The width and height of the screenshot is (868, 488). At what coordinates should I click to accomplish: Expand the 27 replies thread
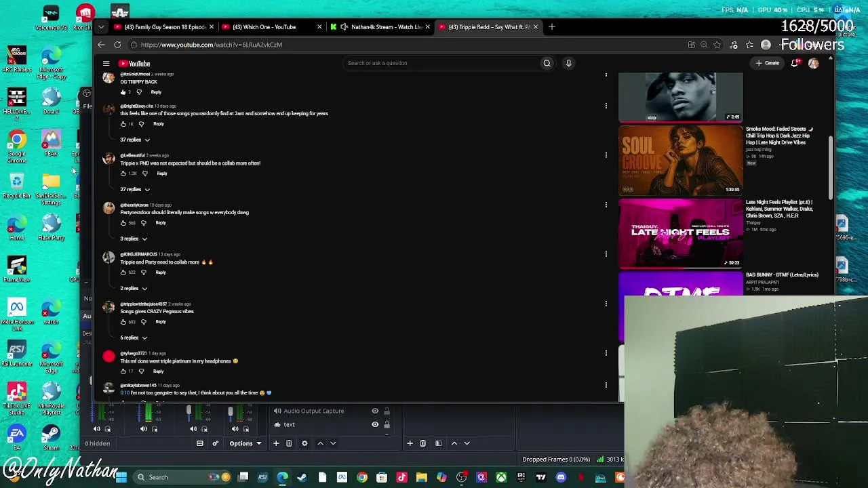135,189
